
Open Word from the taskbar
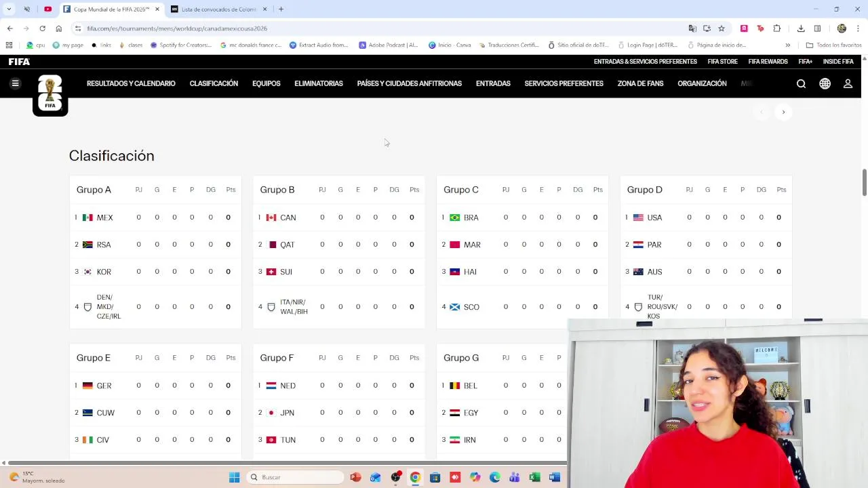click(554, 477)
